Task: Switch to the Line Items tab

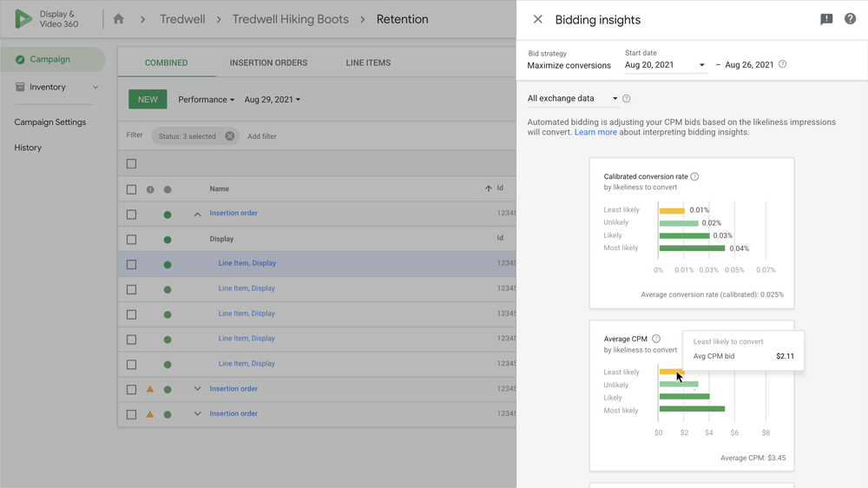Action: (368, 63)
